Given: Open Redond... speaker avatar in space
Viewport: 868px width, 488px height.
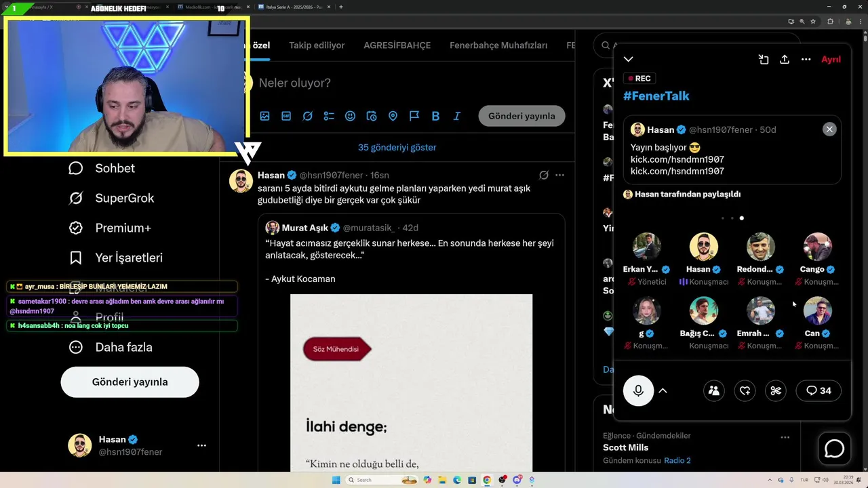Looking at the screenshot, I should [x=761, y=247].
